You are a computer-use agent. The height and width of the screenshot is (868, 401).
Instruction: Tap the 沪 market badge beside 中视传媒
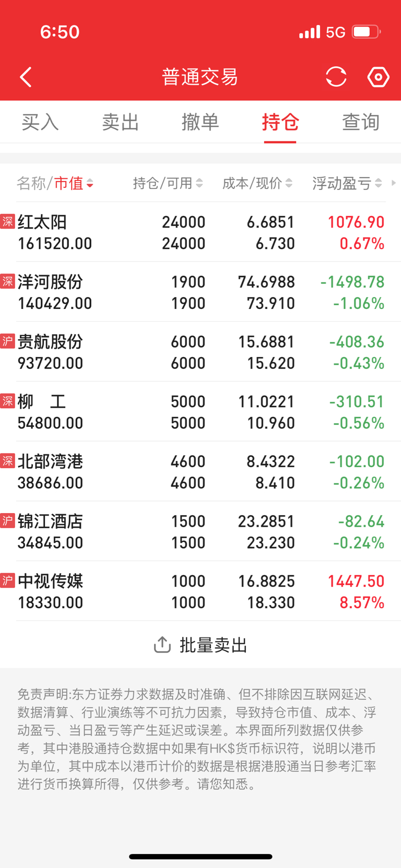[x=7, y=580]
